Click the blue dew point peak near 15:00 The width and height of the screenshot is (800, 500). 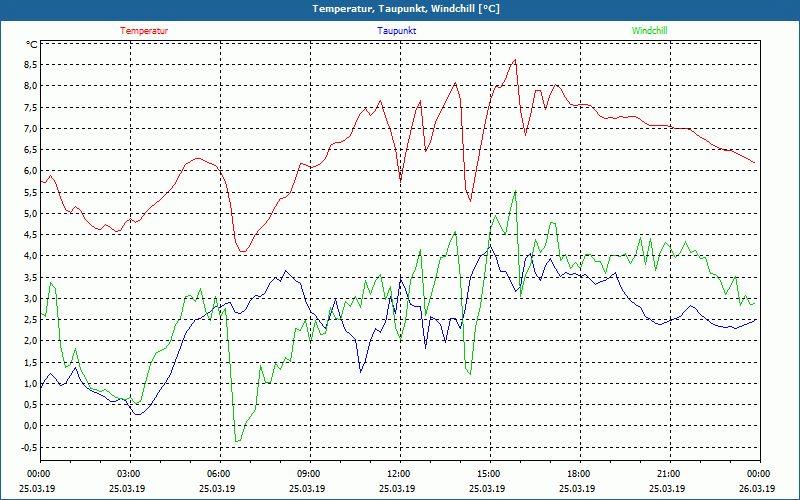490,246
